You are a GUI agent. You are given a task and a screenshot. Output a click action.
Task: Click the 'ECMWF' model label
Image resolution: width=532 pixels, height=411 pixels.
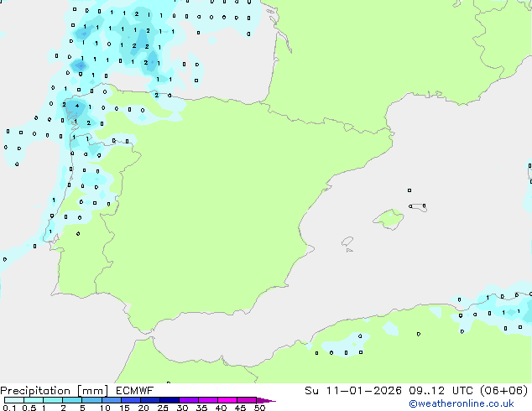(x=135, y=391)
